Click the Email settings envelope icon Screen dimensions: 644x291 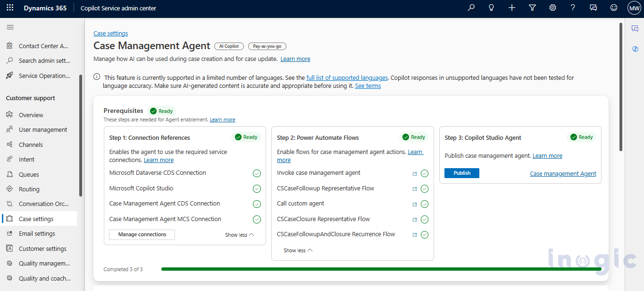(x=9, y=233)
